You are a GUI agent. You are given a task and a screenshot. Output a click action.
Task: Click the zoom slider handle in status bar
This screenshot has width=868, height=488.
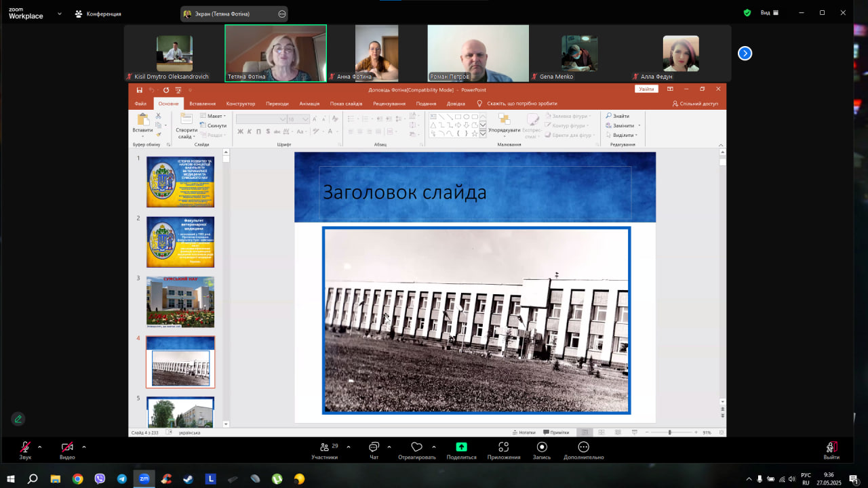click(670, 432)
